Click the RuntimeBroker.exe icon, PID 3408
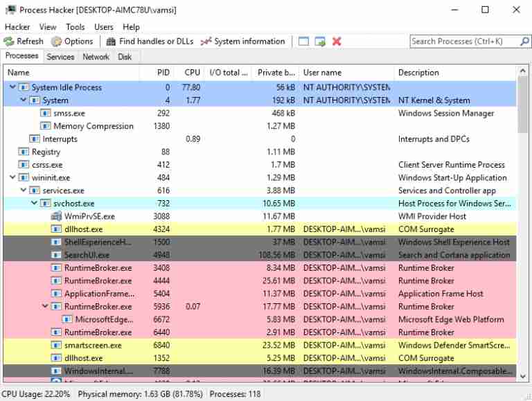The height and width of the screenshot is (401, 532). point(56,267)
